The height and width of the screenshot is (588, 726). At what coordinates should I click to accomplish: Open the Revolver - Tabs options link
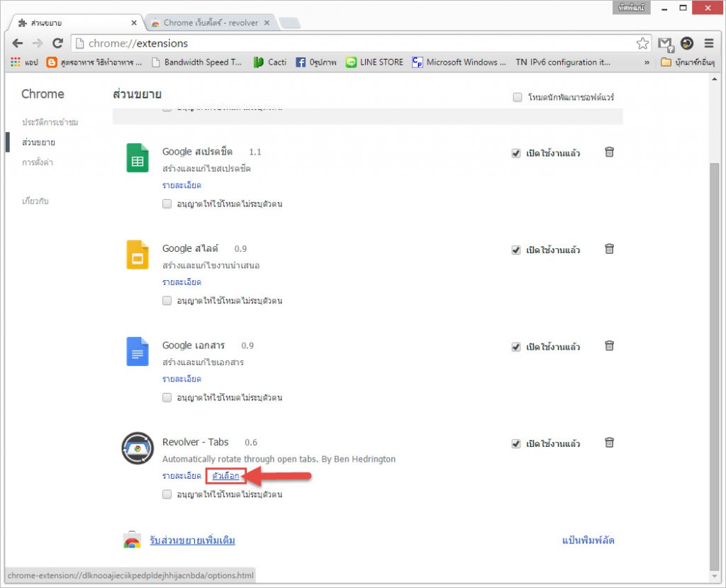tap(226, 476)
